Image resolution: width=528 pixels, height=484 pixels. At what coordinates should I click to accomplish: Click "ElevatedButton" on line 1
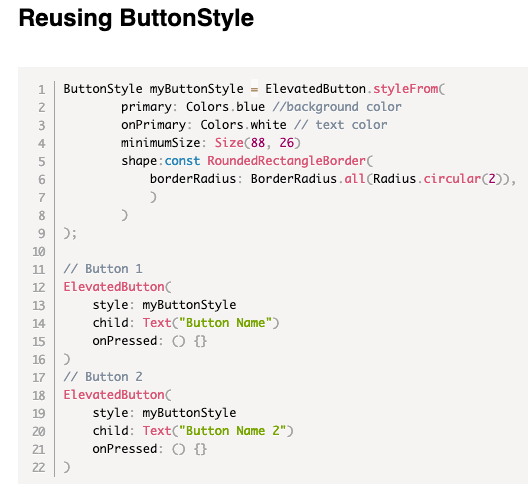315,89
